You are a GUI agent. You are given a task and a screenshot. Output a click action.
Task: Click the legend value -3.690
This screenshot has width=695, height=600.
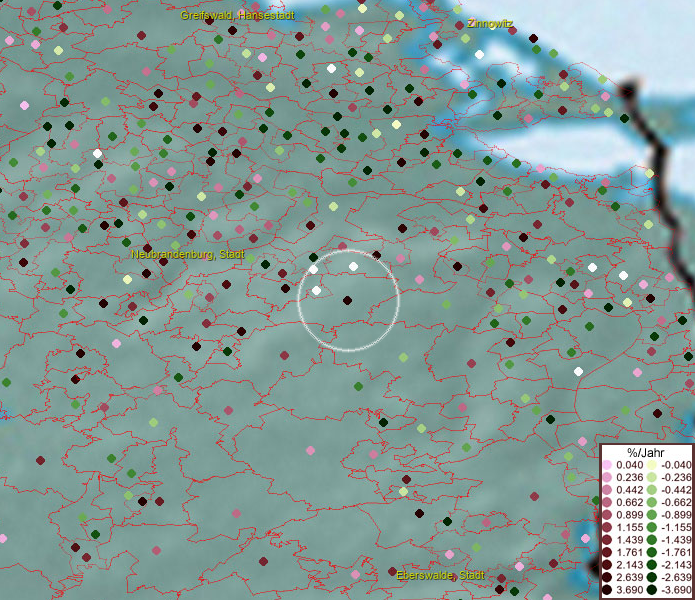676,590
